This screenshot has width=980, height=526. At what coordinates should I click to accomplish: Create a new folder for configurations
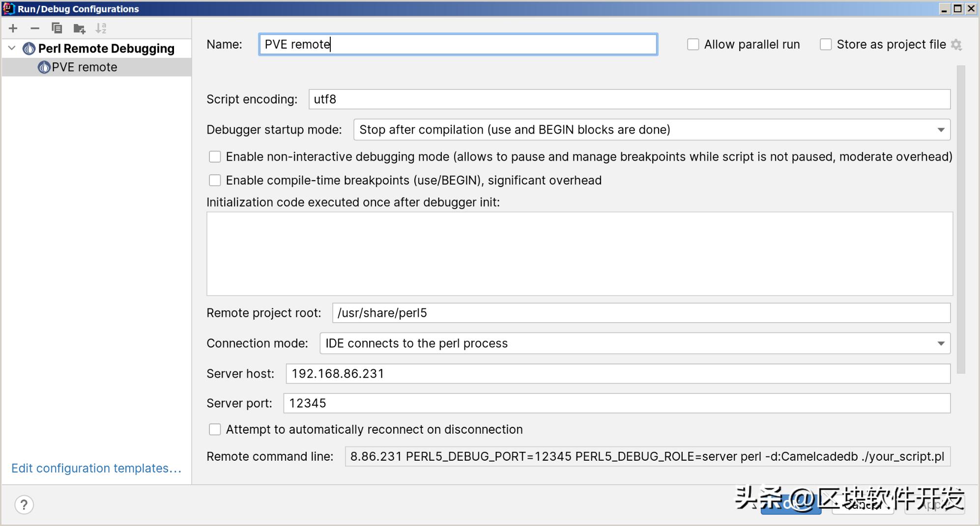(x=79, y=28)
